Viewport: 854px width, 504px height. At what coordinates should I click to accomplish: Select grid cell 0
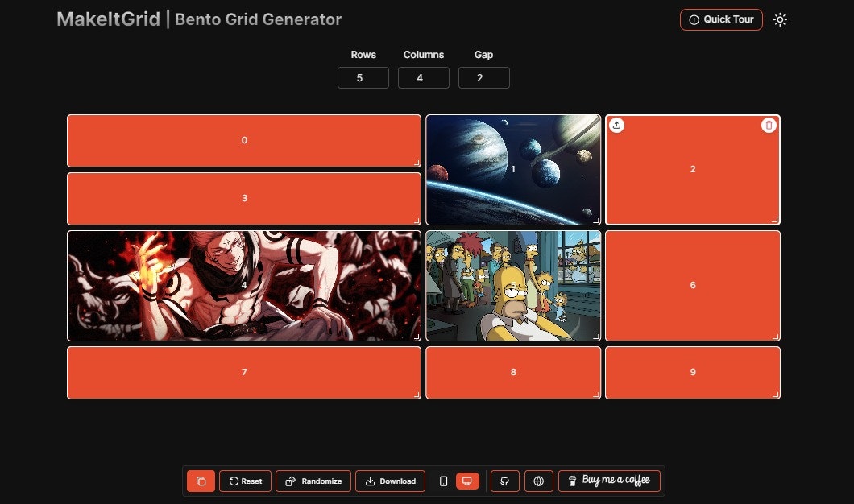[x=244, y=140]
